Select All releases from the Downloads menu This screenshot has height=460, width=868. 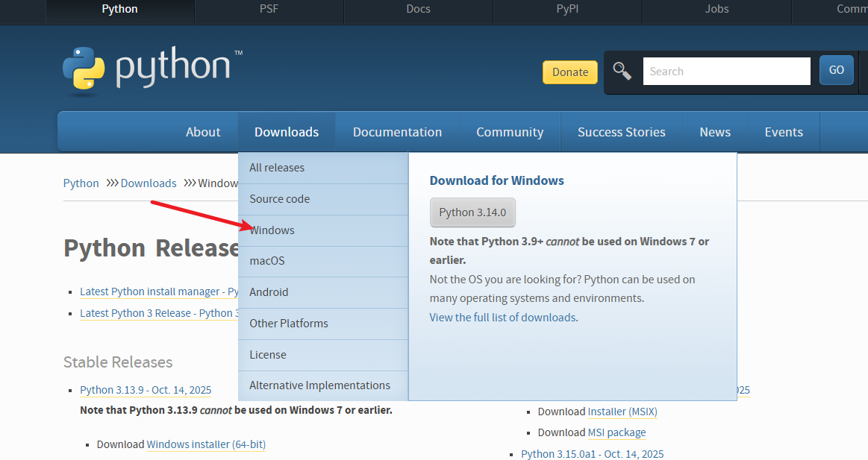click(276, 167)
